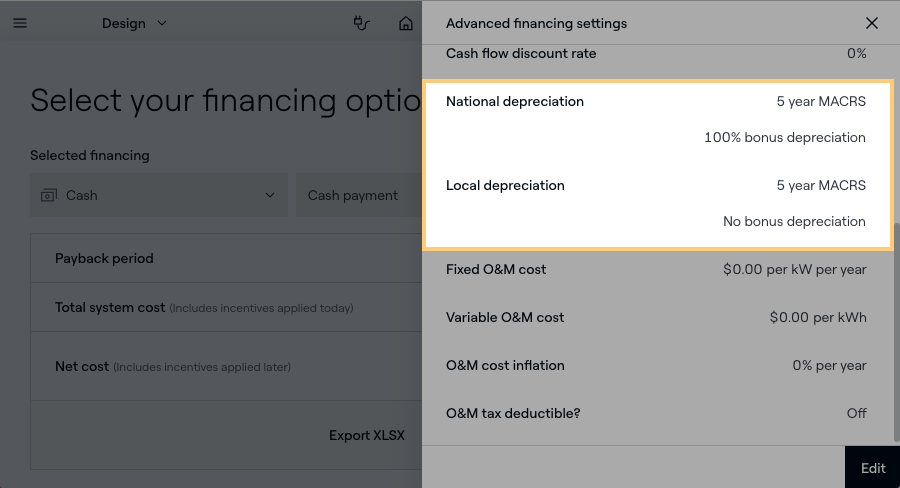Select the Fixed O&M cost row
This screenshot has width=900, height=488.
pos(656,269)
